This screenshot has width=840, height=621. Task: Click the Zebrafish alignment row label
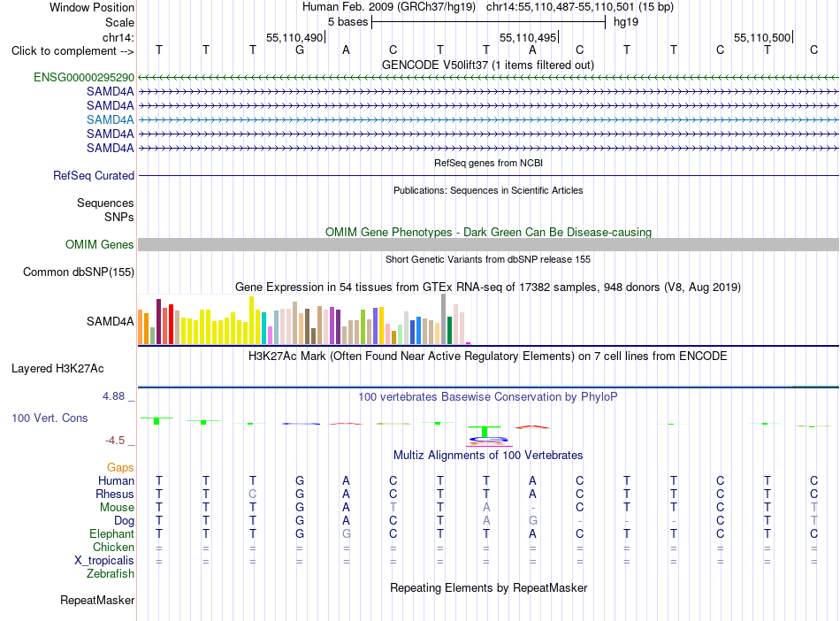click(111, 574)
